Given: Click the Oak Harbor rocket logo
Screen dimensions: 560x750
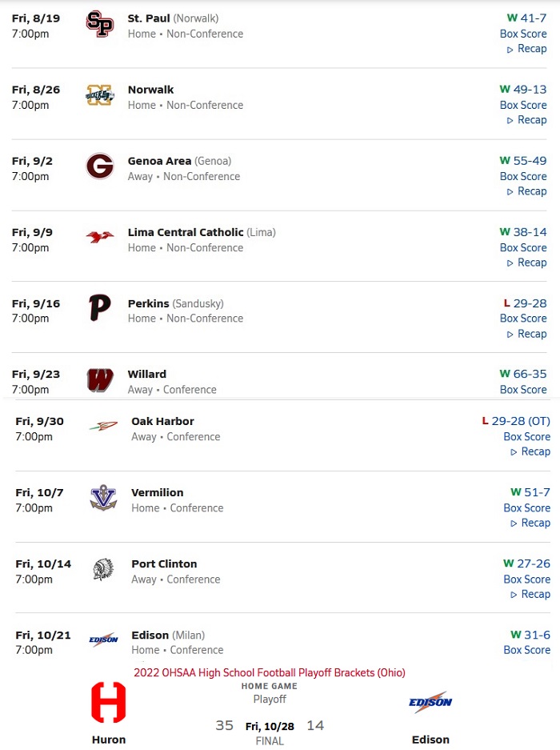Looking at the screenshot, I should pos(103,427).
